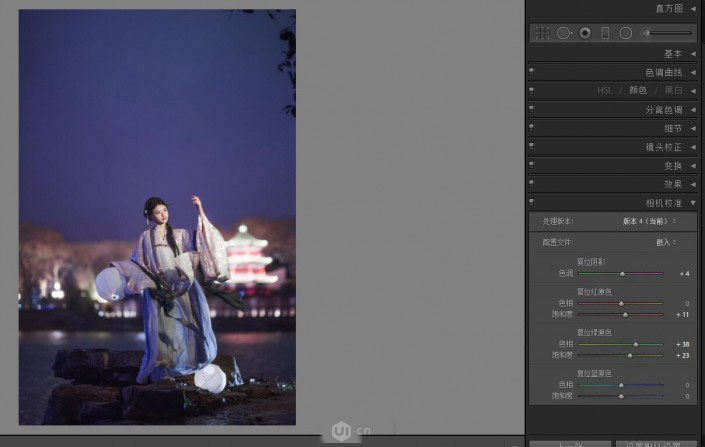
Task: Open the 处理版本 dropdown
Action: pos(649,220)
